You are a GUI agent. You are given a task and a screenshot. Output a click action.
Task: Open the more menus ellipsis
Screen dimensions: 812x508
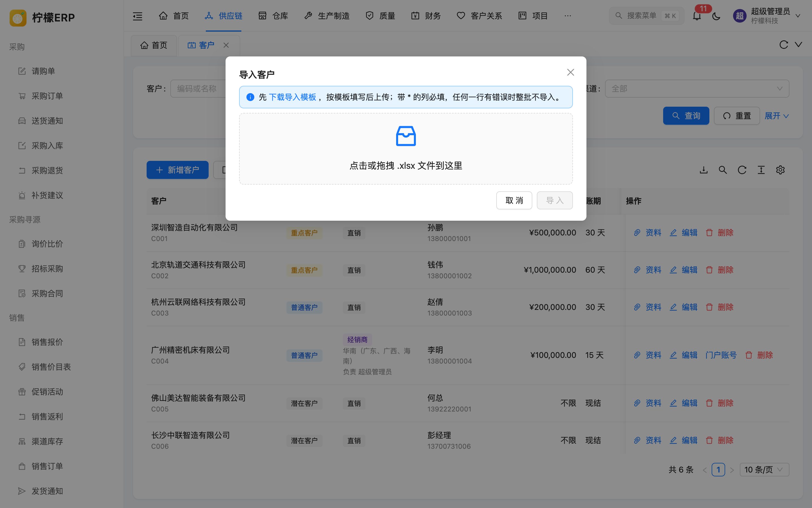coord(568,16)
